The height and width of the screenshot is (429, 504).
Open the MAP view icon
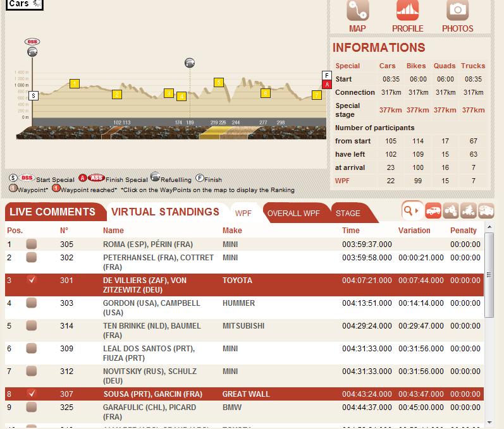pyautogui.click(x=357, y=11)
